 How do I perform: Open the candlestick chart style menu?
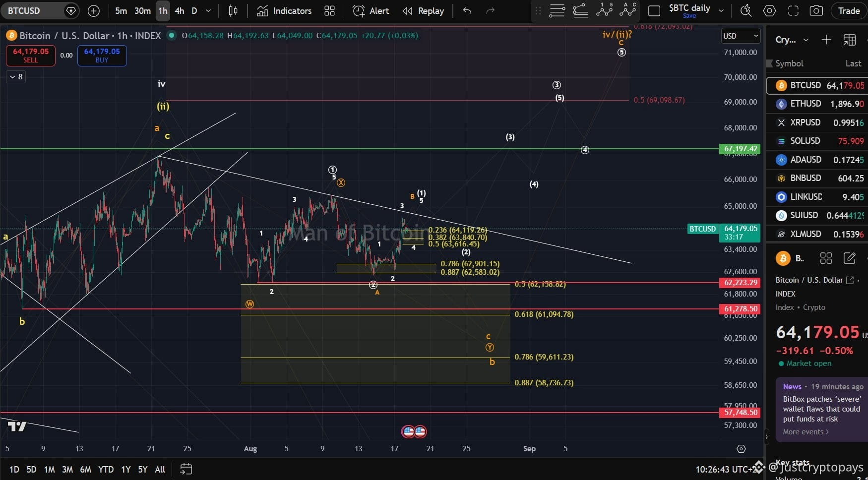point(233,10)
